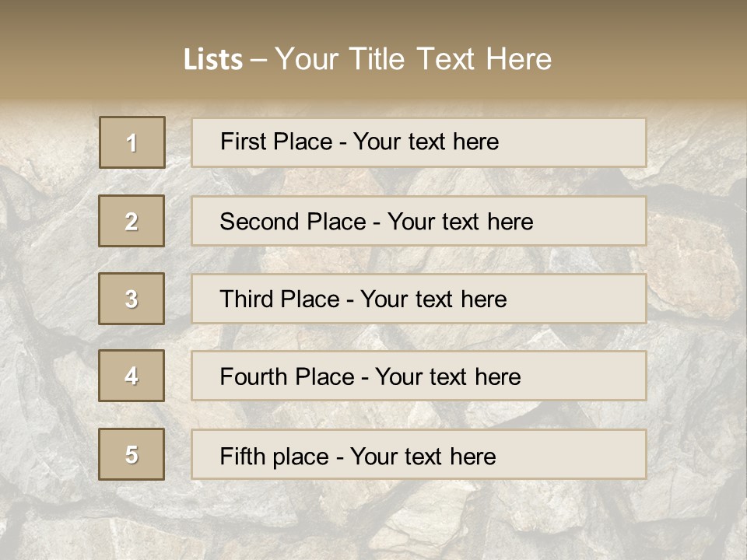Click "Your text here" in the Fifth place row

pyautogui.click(x=423, y=456)
